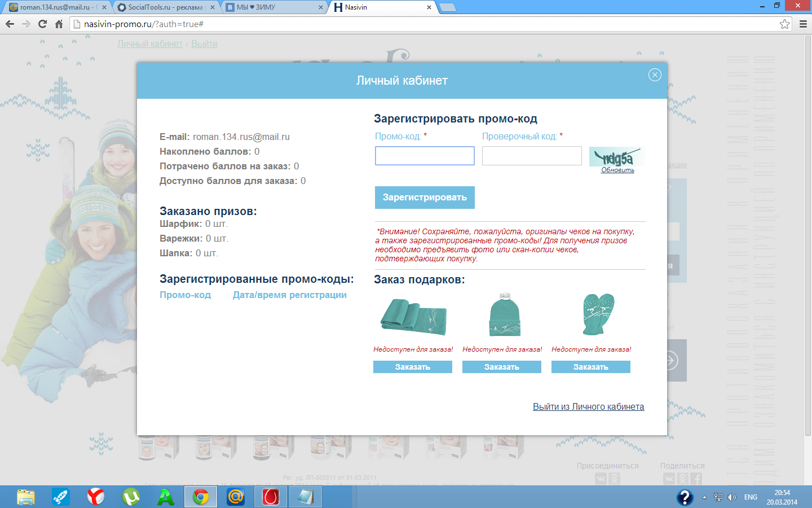Click the Дата/время регистрации column header
Image resolution: width=812 pixels, height=508 pixels.
pos(290,295)
